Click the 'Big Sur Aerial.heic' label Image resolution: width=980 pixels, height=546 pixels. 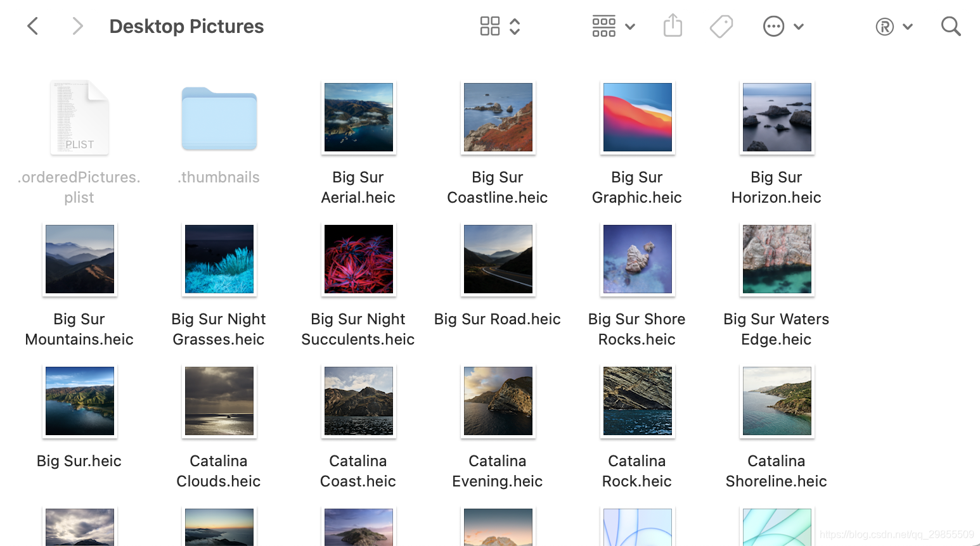358,187
